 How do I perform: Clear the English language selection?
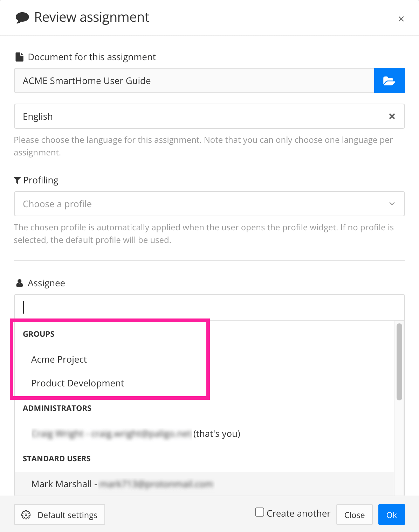point(392,116)
